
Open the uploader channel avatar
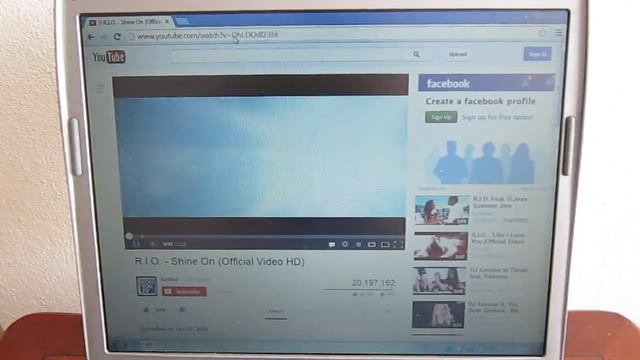pyautogui.click(x=147, y=286)
